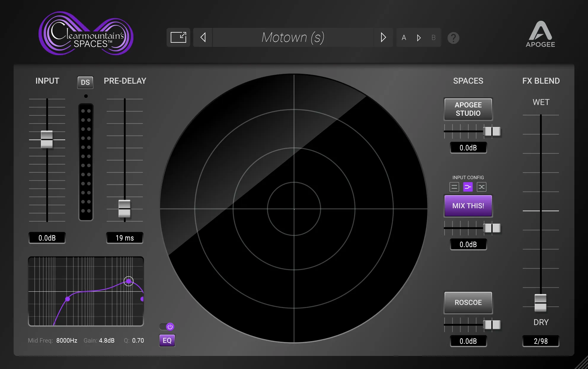This screenshot has width=588, height=369.
Task: Click the Input fader handle
Action: [x=47, y=139]
